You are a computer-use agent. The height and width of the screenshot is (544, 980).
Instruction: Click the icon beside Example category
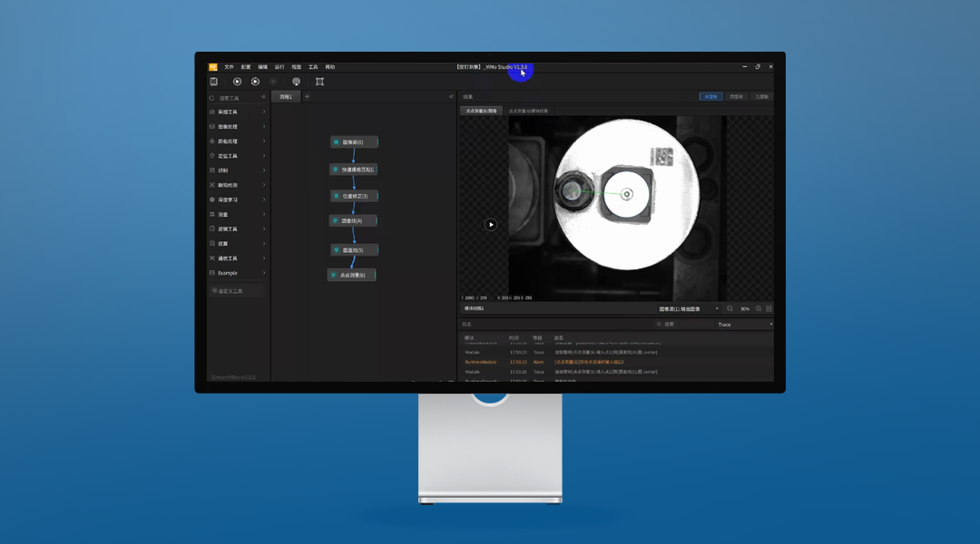pyautogui.click(x=212, y=273)
